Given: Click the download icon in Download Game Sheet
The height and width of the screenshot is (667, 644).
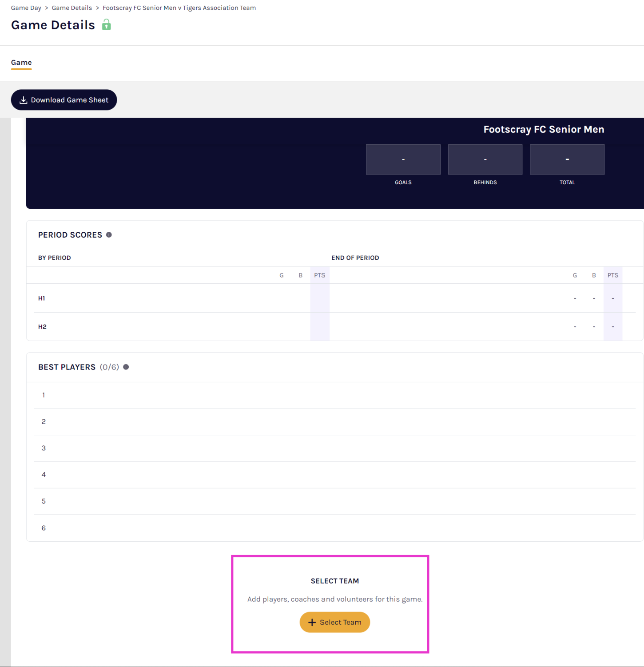Looking at the screenshot, I should pos(24,100).
